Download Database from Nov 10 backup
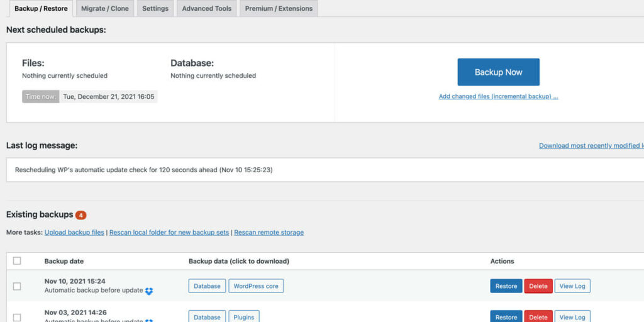 (207, 286)
